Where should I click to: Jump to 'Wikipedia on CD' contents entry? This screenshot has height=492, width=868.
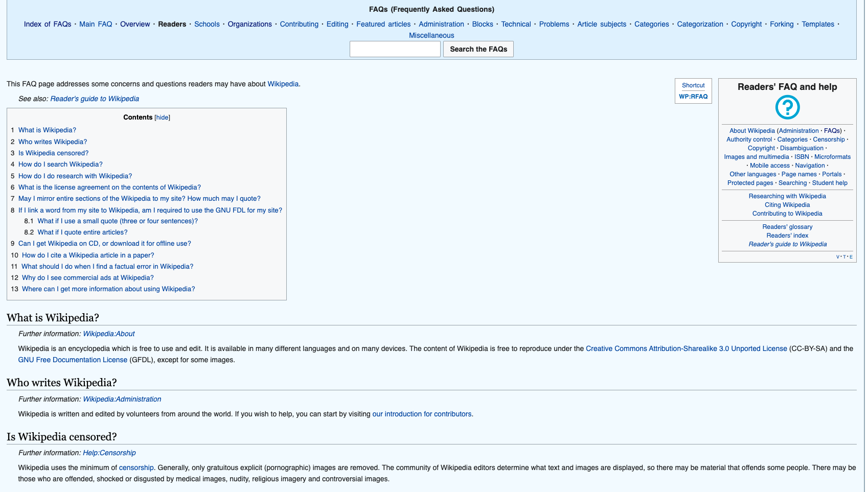(105, 244)
